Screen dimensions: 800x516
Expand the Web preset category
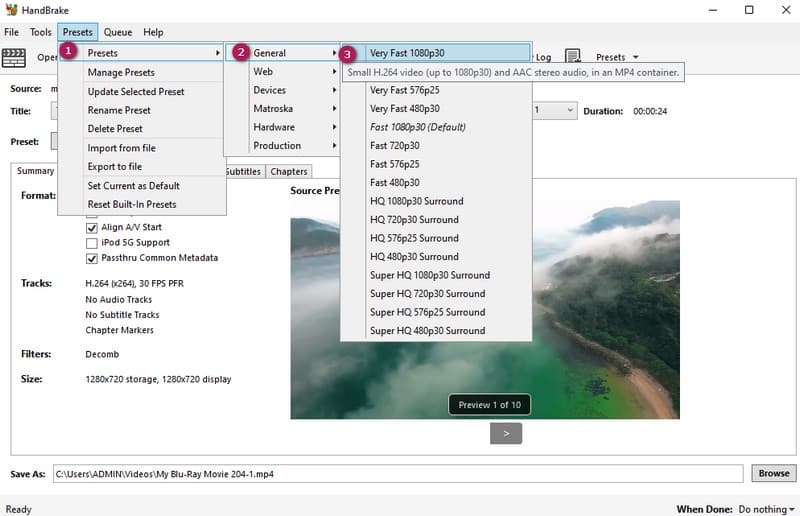click(282, 71)
